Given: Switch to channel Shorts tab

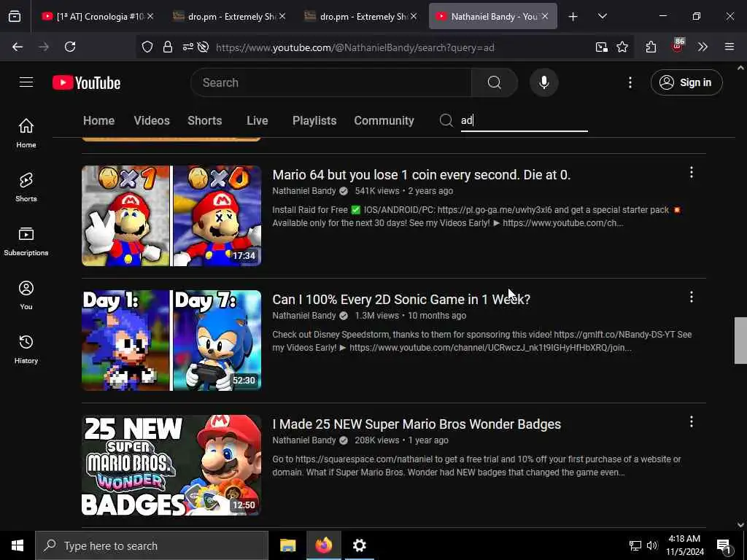Looking at the screenshot, I should click(204, 120).
